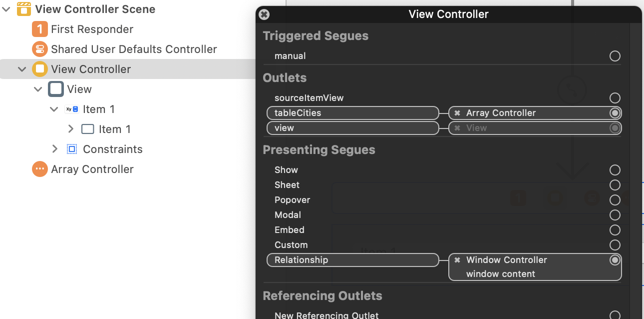This screenshot has width=644, height=319.
Task: Click the View Controller Scene clapperboard icon
Action: click(24, 9)
